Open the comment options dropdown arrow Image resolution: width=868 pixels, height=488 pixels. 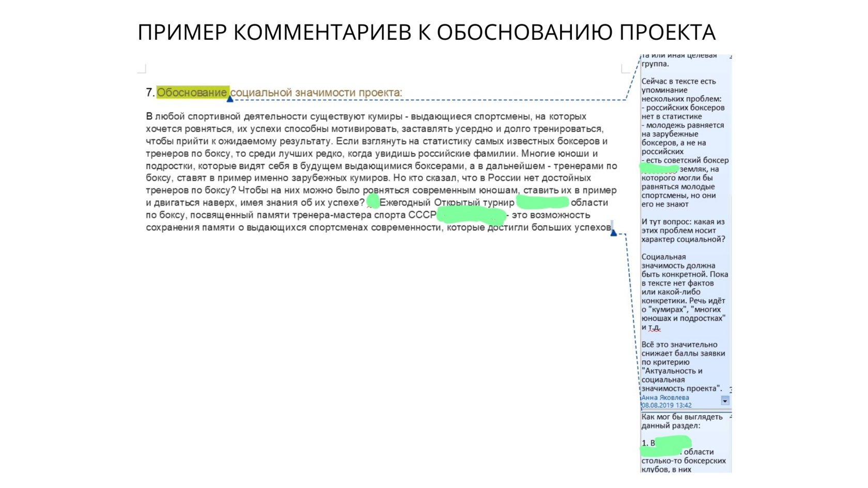(725, 401)
